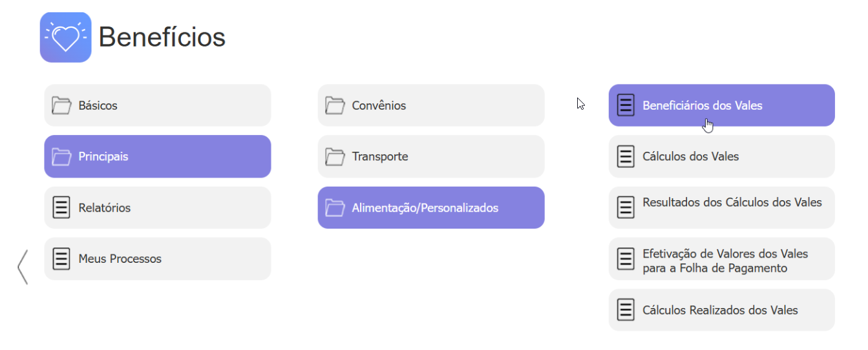The height and width of the screenshot is (350, 868).
Task: Click the document icon beside Relatórios
Action: [61, 207]
